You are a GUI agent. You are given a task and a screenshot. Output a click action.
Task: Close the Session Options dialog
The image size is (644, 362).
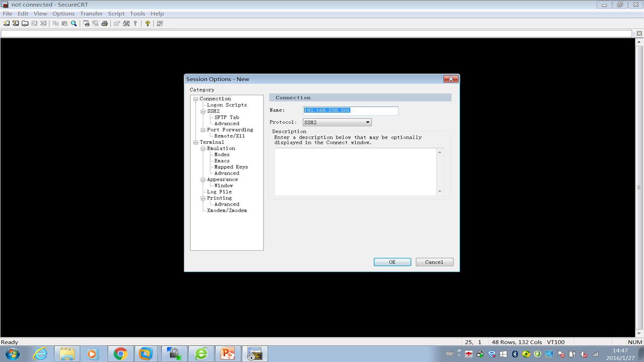point(451,79)
